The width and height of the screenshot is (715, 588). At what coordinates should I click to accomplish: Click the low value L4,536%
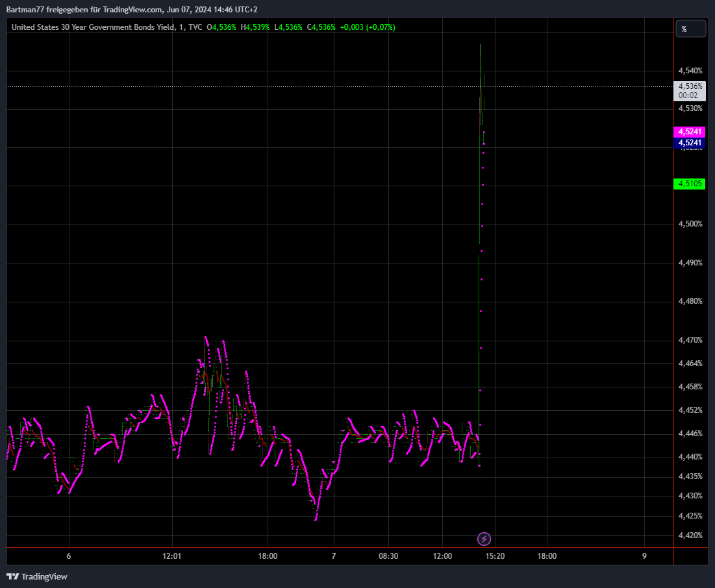pyautogui.click(x=288, y=27)
